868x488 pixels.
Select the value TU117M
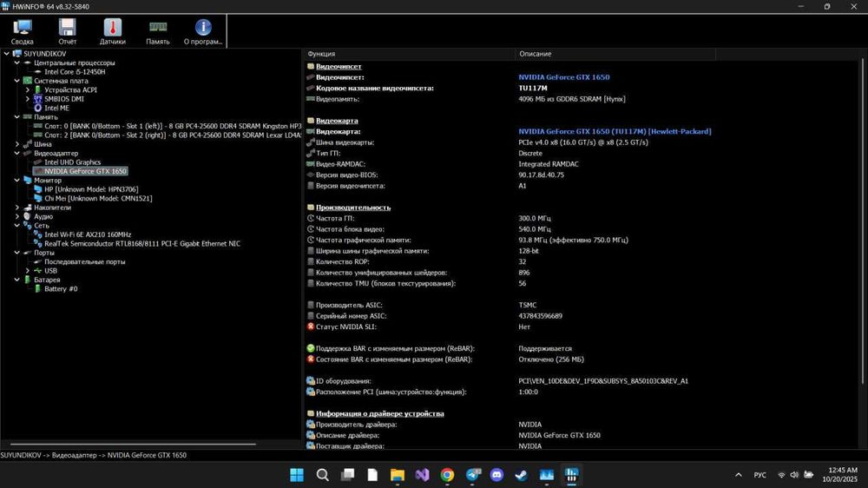[533, 88]
